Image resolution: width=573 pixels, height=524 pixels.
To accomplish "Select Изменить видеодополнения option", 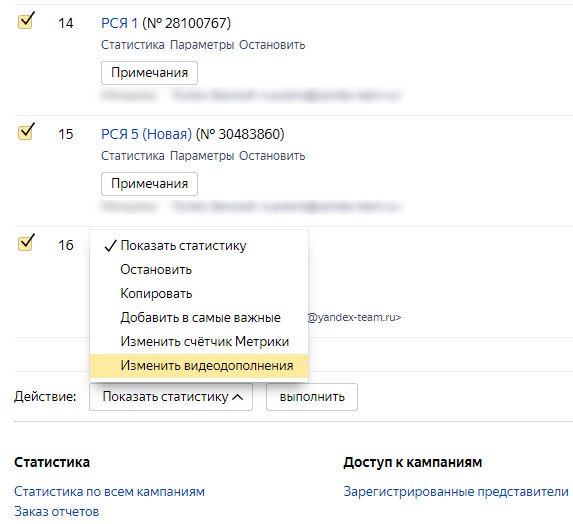I will click(x=199, y=366).
